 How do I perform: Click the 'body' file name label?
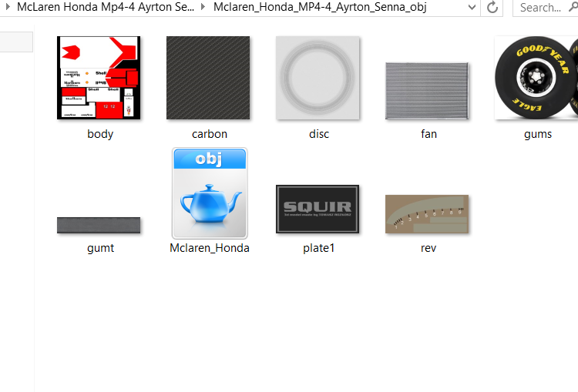(x=100, y=134)
